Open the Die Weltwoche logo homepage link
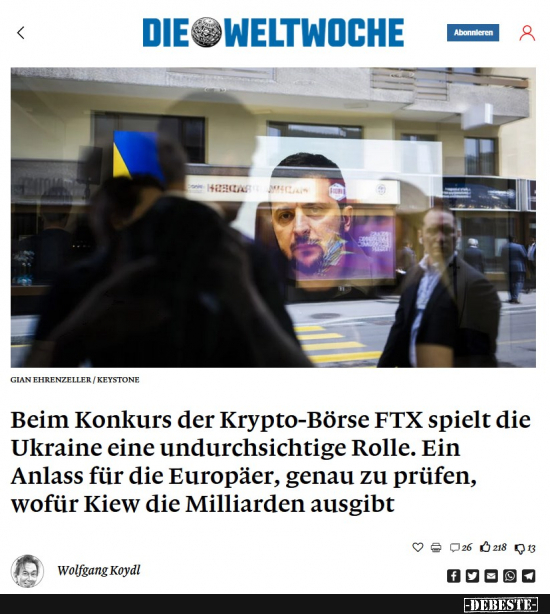This screenshot has width=550, height=614. pyautogui.click(x=273, y=33)
